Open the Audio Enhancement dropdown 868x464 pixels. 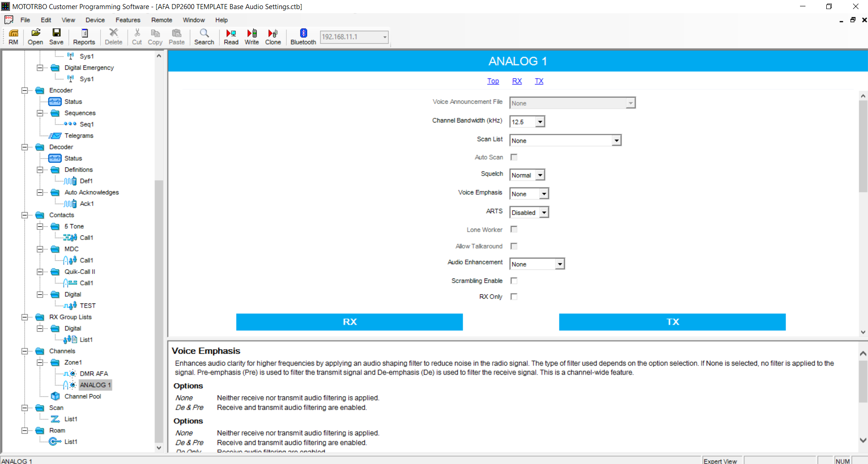(560, 264)
